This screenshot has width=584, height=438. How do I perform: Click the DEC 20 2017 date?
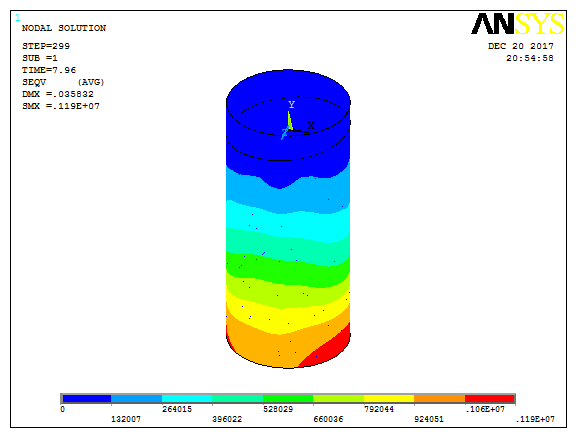521,46
